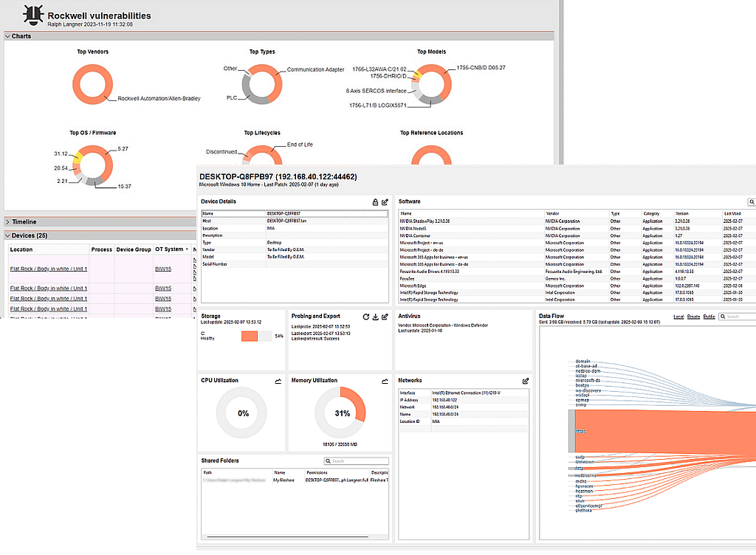Click the edit icon in Probing and Export
756x555 pixels.
[x=385, y=317]
